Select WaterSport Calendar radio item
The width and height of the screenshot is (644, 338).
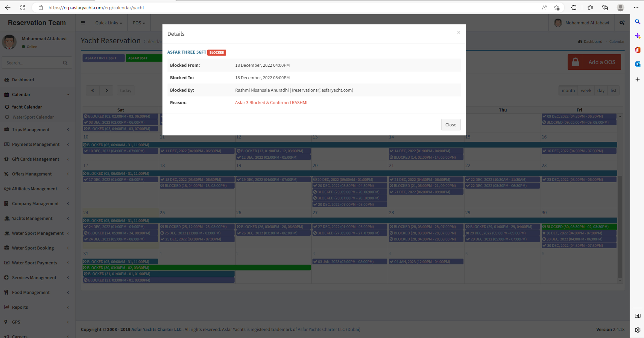click(x=33, y=117)
